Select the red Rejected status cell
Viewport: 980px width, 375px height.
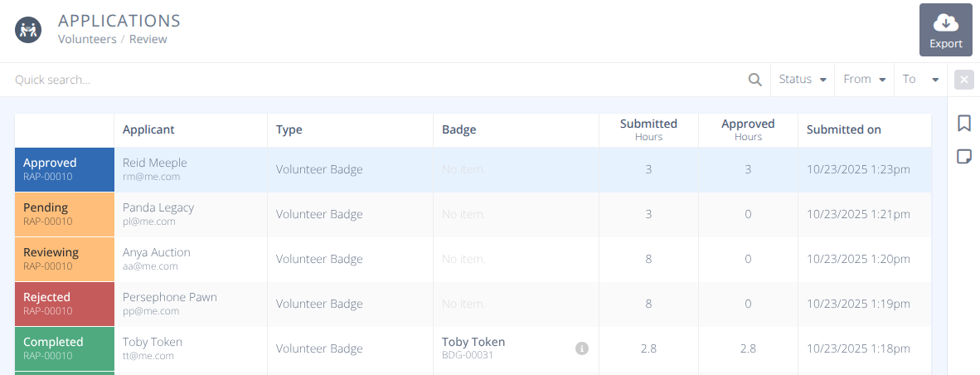pyautogui.click(x=65, y=304)
